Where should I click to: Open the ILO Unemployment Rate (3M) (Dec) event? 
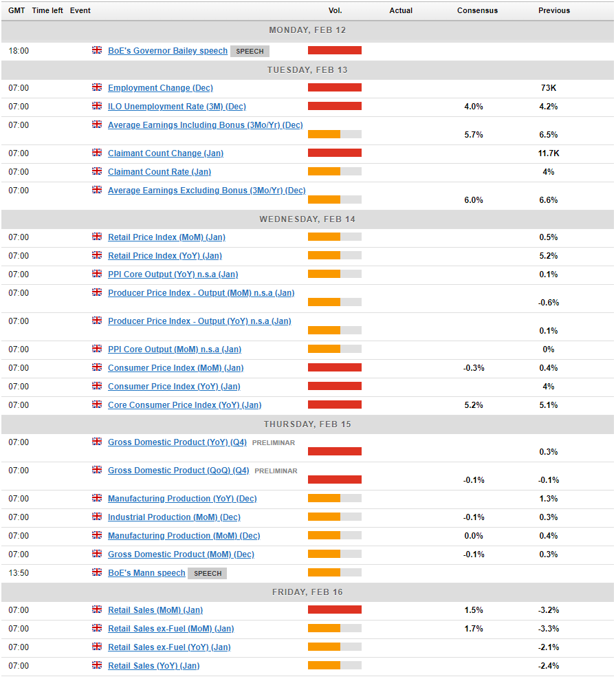coord(177,107)
